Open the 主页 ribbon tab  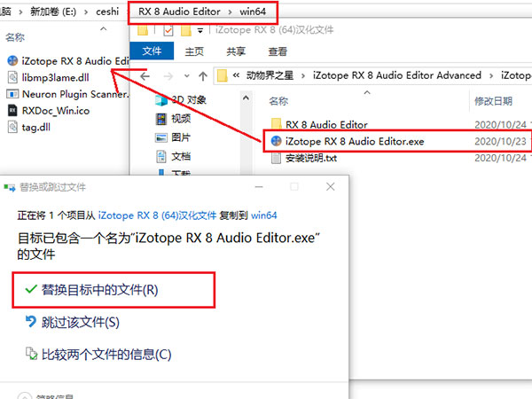194,51
